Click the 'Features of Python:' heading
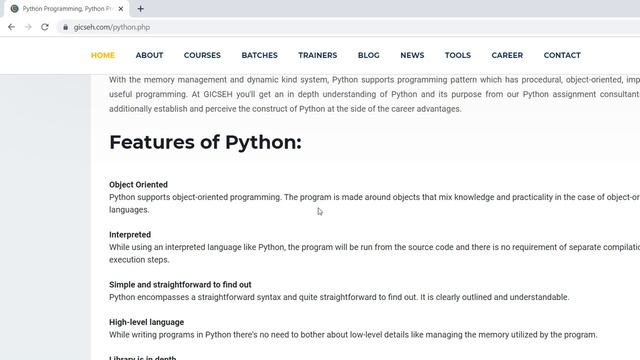This screenshot has width=640, height=360. coord(205,142)
